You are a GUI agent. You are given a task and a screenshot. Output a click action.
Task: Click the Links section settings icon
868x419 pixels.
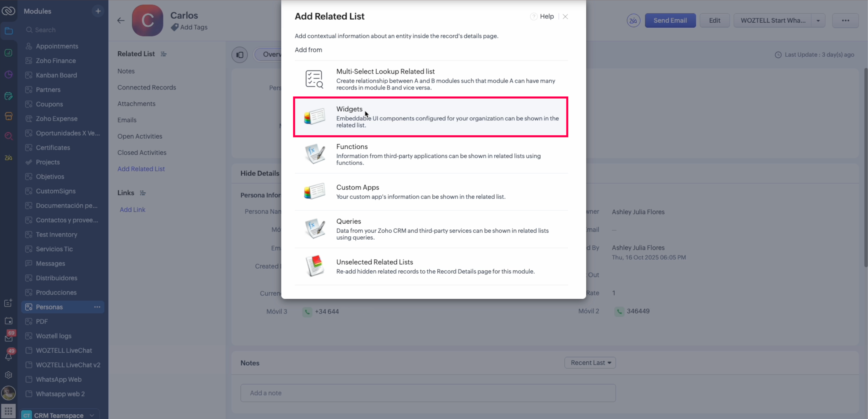click(143, 193)
